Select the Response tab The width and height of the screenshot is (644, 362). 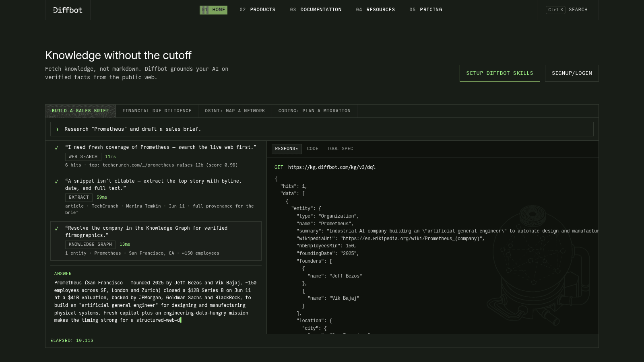point(287,149)
